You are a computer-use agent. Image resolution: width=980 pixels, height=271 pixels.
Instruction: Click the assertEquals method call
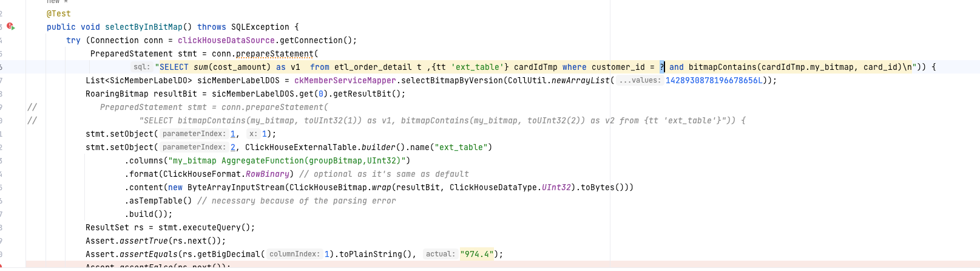pos(149,254)
